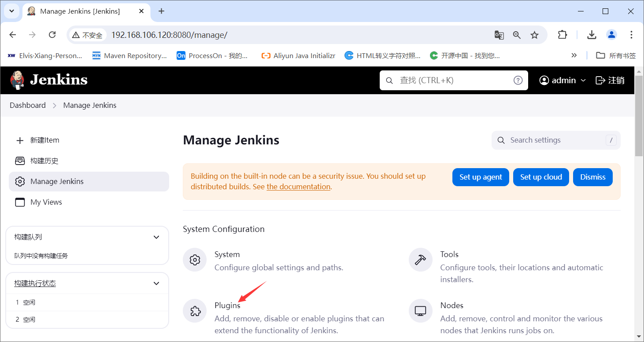Open System configuration gear icon

[195, 260]
